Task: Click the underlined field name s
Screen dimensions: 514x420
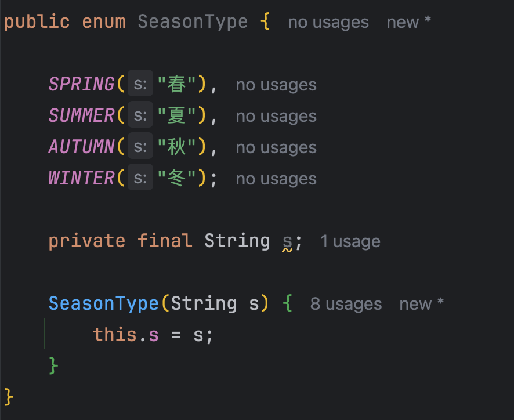Action: pyautogui.click(x=287, y=242)
